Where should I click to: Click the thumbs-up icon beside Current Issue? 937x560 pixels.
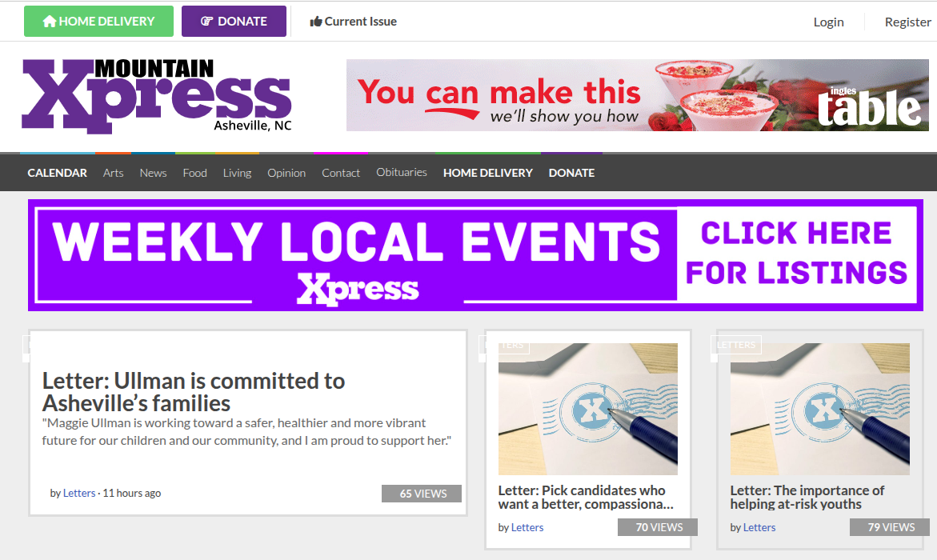point(316,22)
